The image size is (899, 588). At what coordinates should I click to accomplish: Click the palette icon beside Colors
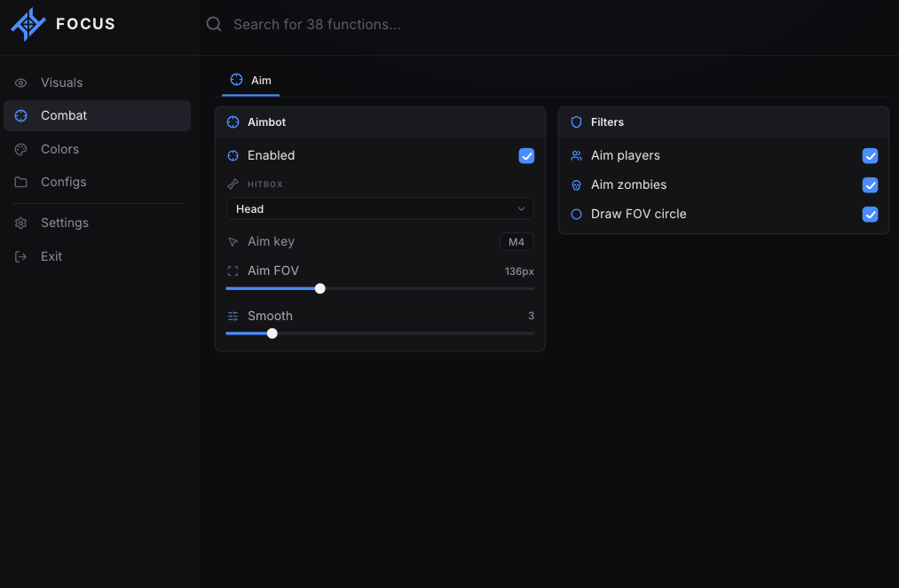click(20, 150)
